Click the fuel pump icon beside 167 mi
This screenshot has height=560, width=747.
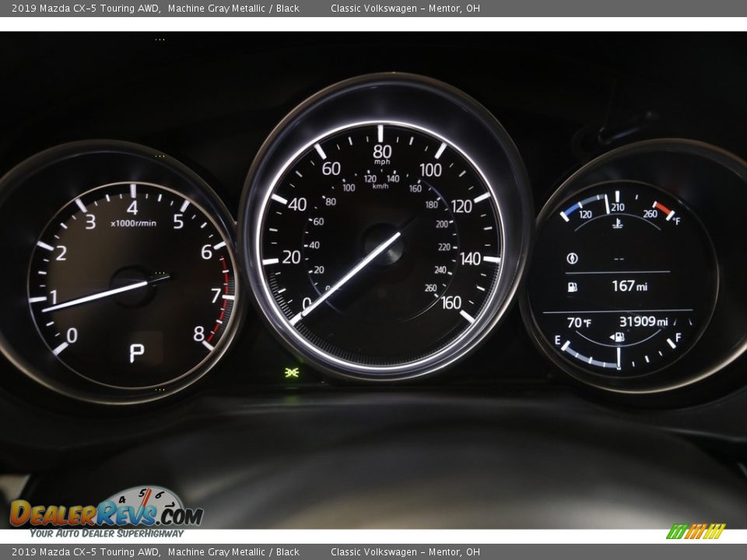pyautogui.click(x=572, y=288)
